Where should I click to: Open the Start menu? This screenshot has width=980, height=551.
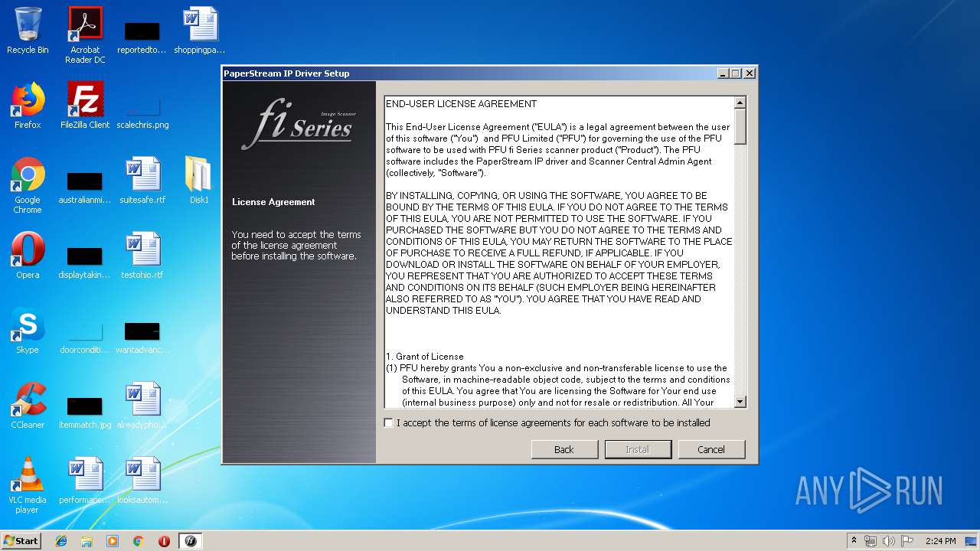pos(21,541)
